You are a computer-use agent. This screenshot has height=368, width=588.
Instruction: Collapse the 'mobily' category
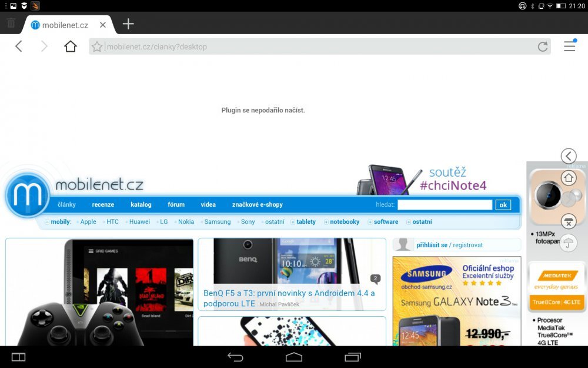[x=60, y=222]
